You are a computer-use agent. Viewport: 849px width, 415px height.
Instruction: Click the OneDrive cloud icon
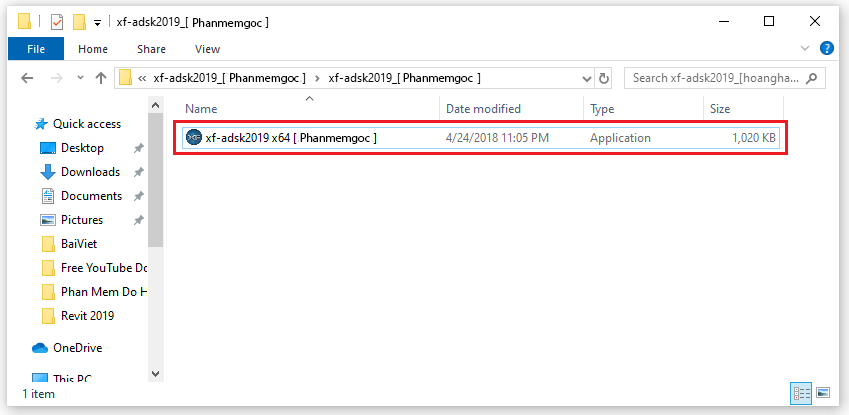[x=40, y=348]
